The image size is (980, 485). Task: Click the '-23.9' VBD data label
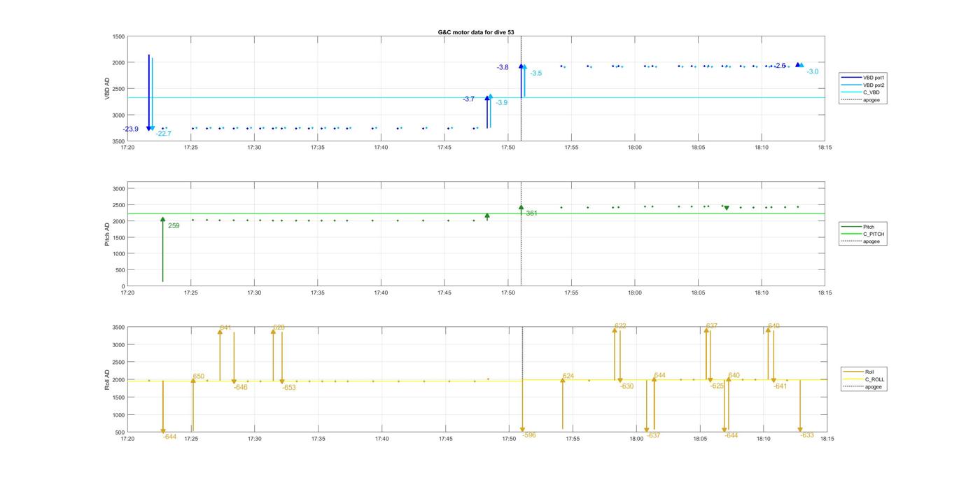tap(130, 129)
